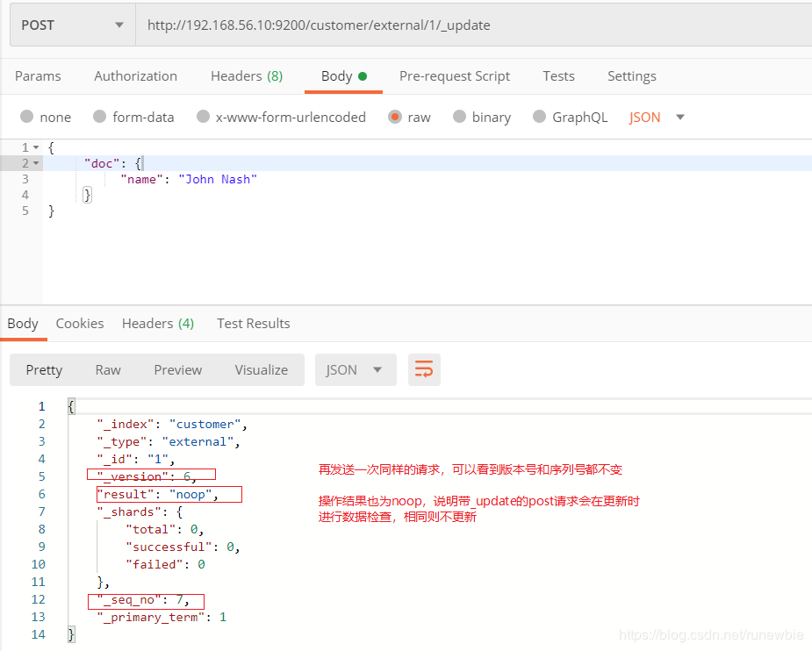Click the "John Nash" value in request body
Image resolution: width=812 pixels, height=651 pixels.
218,180
